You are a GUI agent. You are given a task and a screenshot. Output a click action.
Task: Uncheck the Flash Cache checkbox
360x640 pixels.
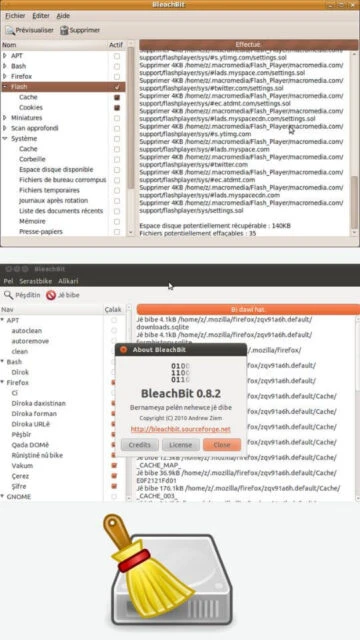pos(117,97)
